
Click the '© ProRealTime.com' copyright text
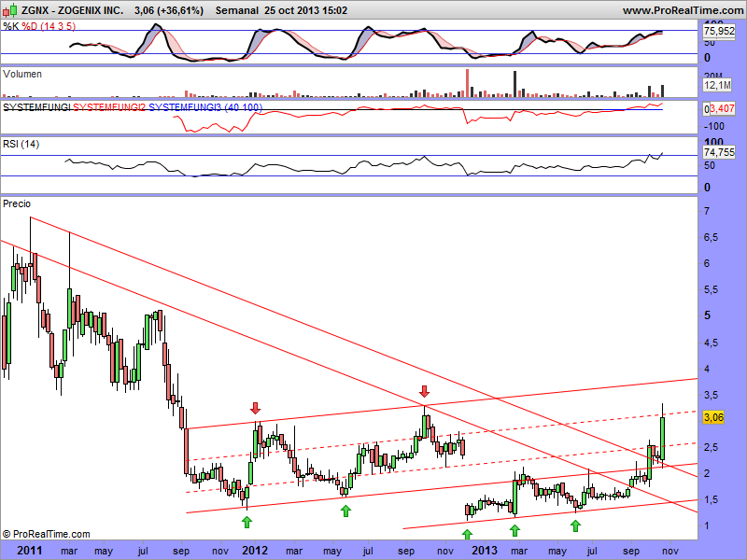tap(46, 534)
